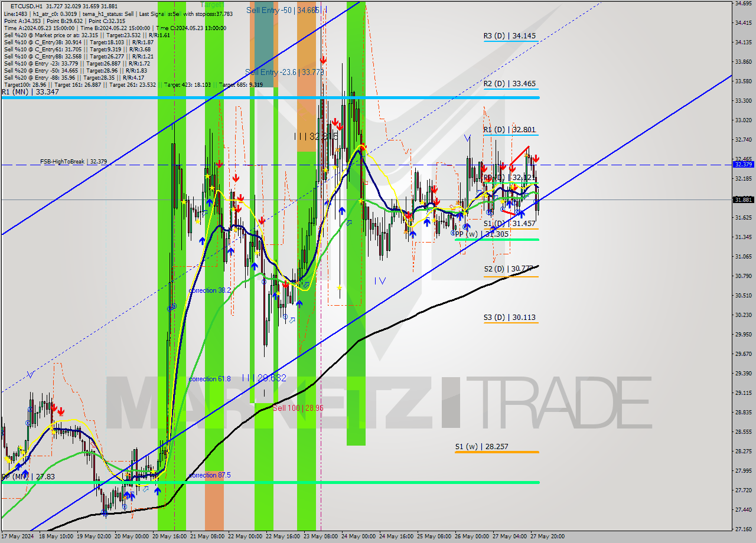The height and width of the screenshot is (543, 756).
Task: Click the '27 May 20:00' time label
Action: [548, 537]
